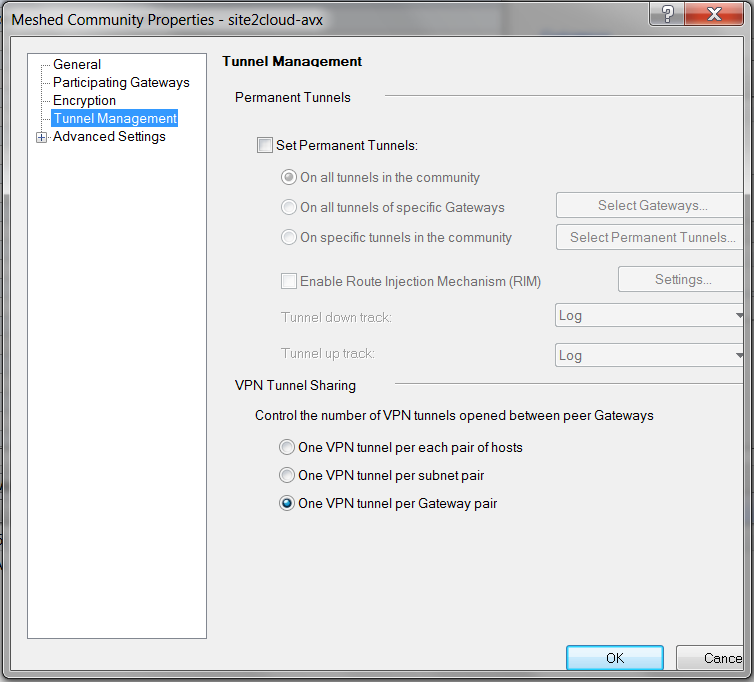754x682 pixels.
Task: Select One VPN tunnel per each pair of hosts
Action: pos(287,447)
